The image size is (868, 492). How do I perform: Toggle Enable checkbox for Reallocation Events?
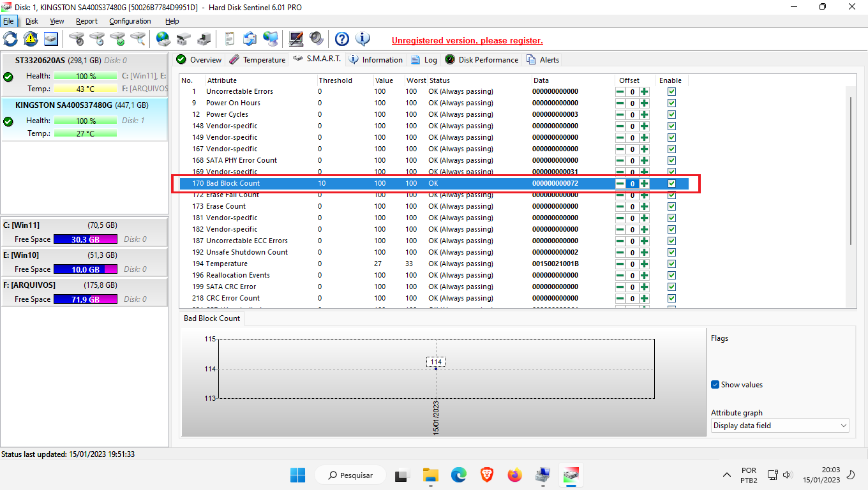pos(671,276)
